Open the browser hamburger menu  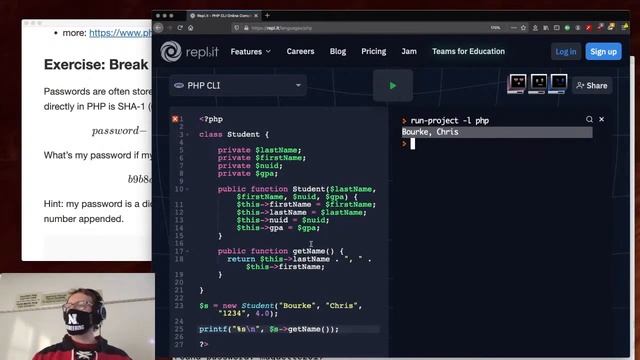[625, 28]
